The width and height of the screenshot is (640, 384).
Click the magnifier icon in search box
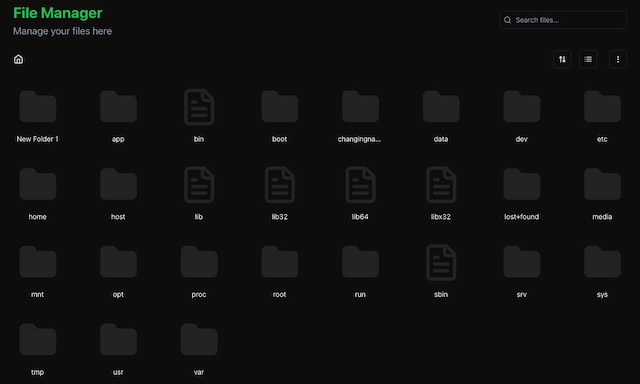pyautogui.click(x=507, y=20)
